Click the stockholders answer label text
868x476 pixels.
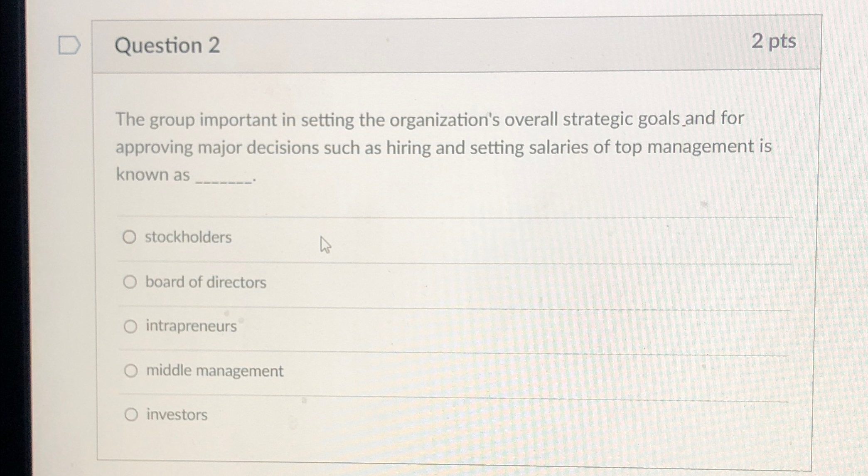point(188,237)
